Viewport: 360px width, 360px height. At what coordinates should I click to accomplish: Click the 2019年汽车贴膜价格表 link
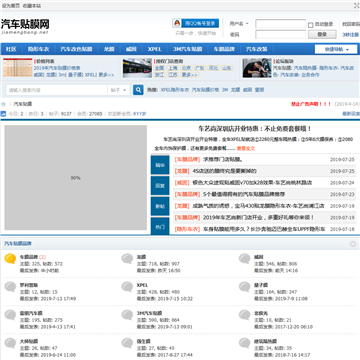[x=57, y=68]
